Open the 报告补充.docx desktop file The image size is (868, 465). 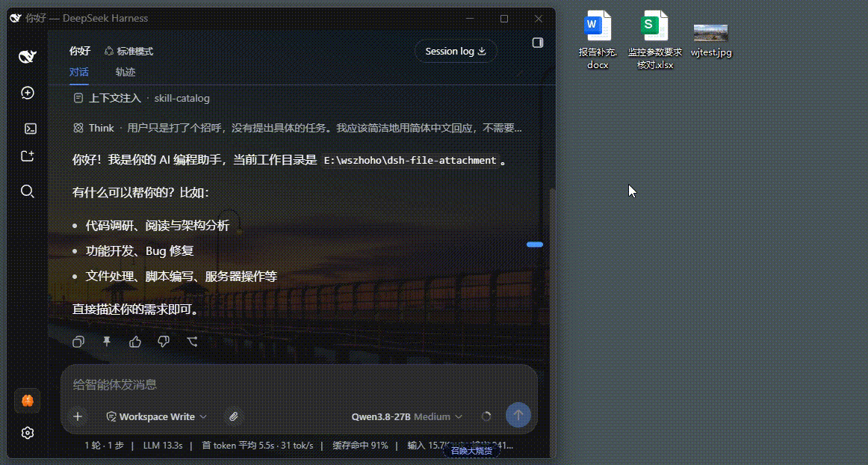coord(598,40)
